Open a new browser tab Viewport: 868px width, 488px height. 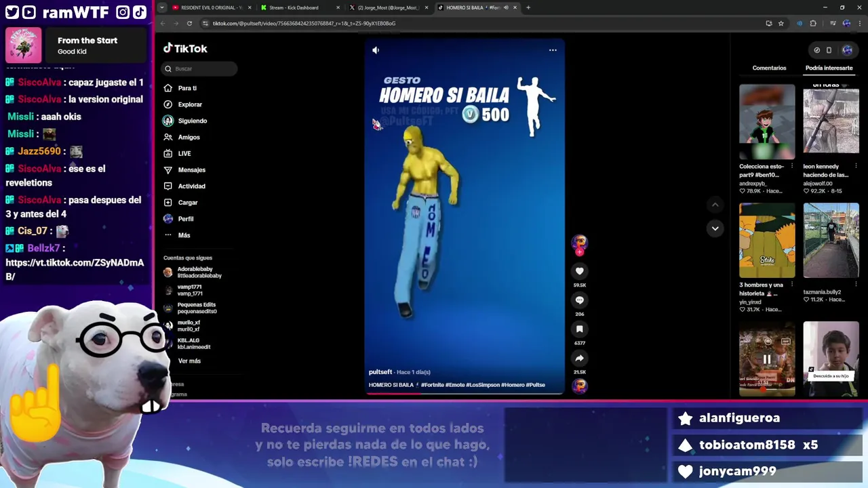click(528, 7)
